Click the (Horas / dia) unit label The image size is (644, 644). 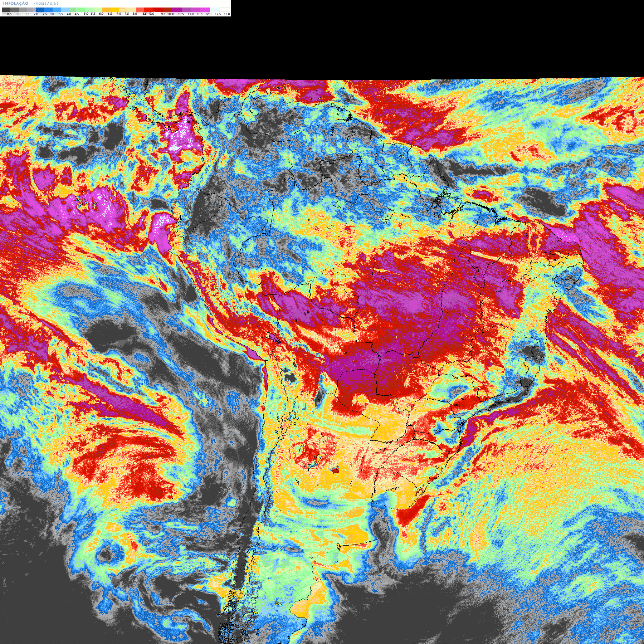coord(46,4)
